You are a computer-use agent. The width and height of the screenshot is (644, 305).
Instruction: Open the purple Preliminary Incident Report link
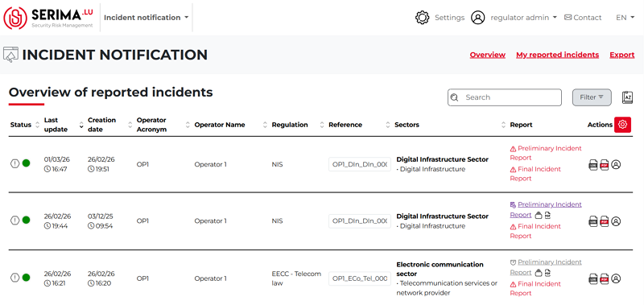pyautogui.click(x=546, y=209)
